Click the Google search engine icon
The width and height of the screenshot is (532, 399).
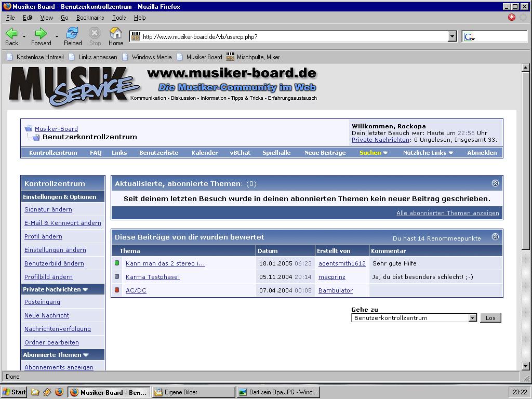click(469, 37)
